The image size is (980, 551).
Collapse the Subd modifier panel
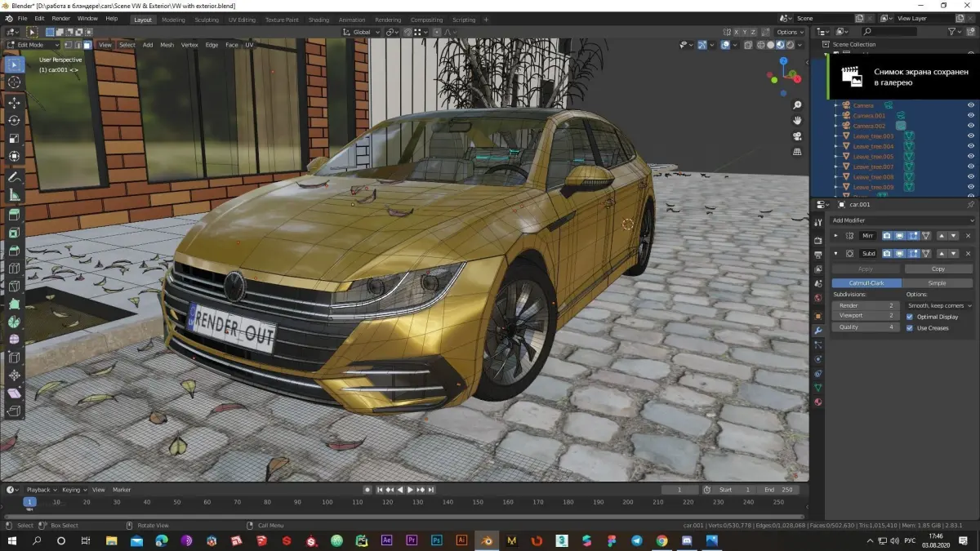coord(835,254)
